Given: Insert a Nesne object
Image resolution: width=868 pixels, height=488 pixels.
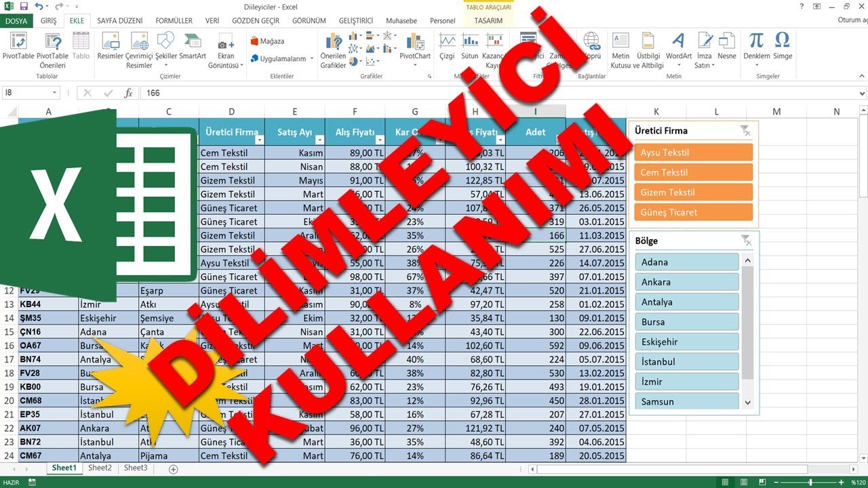Looking at the screenshot, I should click(727, 46).
